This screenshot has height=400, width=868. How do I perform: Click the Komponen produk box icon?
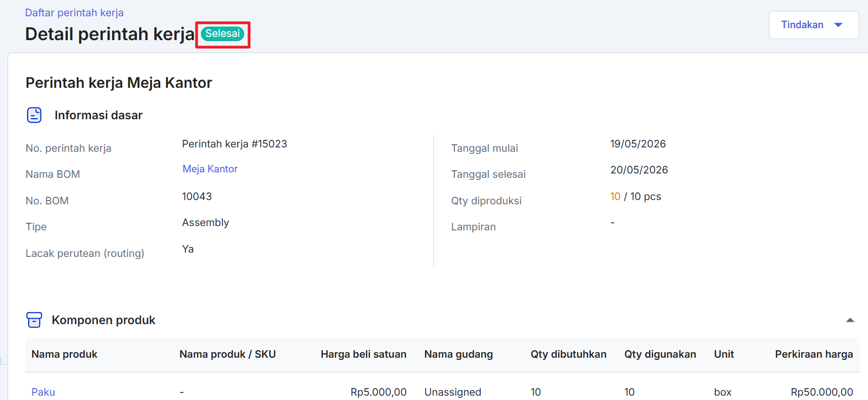(34, 320)
